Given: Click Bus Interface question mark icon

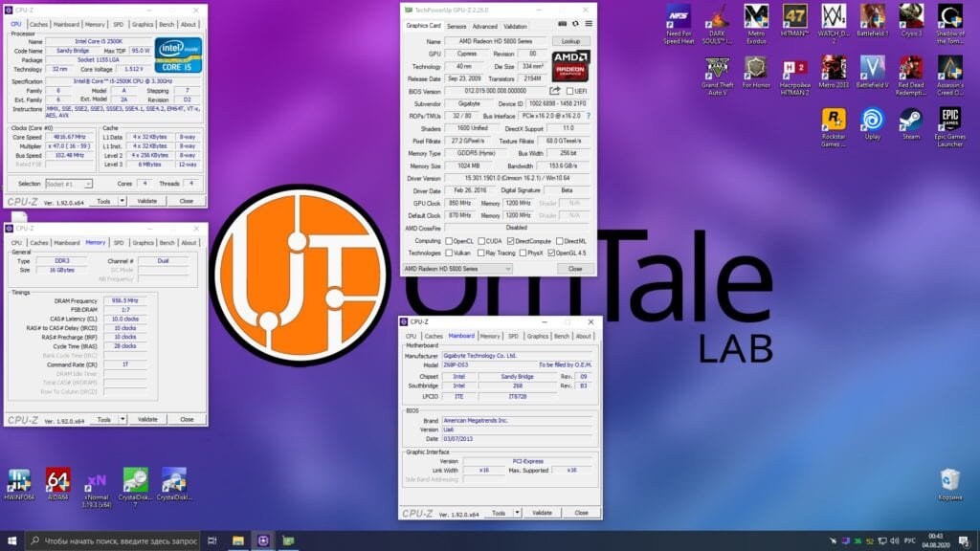Looking at the screenshot, I should [589, 116].
